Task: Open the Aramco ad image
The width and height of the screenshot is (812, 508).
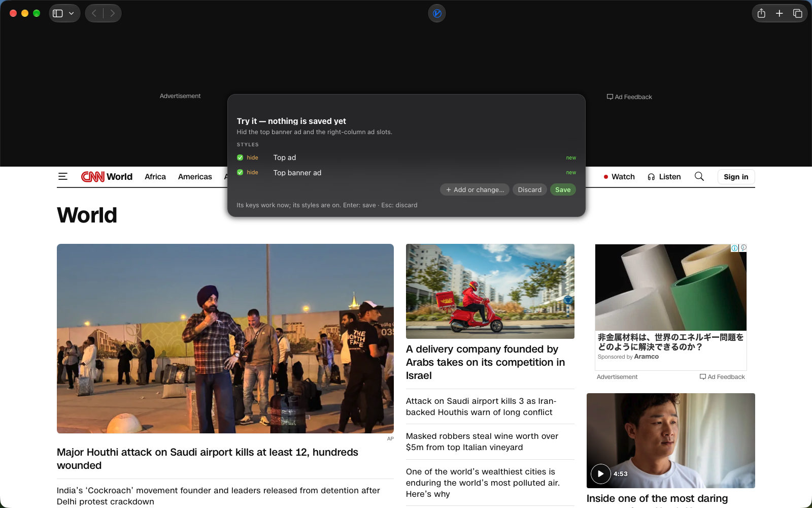Action: coord(671,288)
